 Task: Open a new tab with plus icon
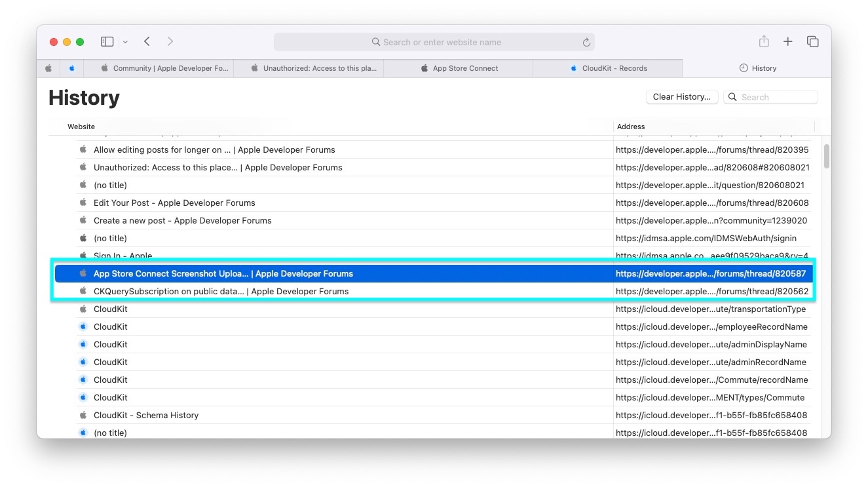click(x=788, y=42)
